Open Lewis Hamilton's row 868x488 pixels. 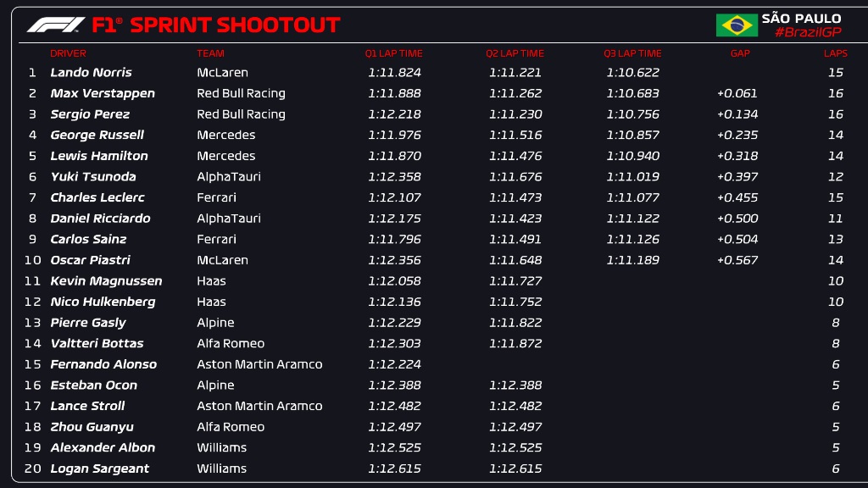click(437, 156)
